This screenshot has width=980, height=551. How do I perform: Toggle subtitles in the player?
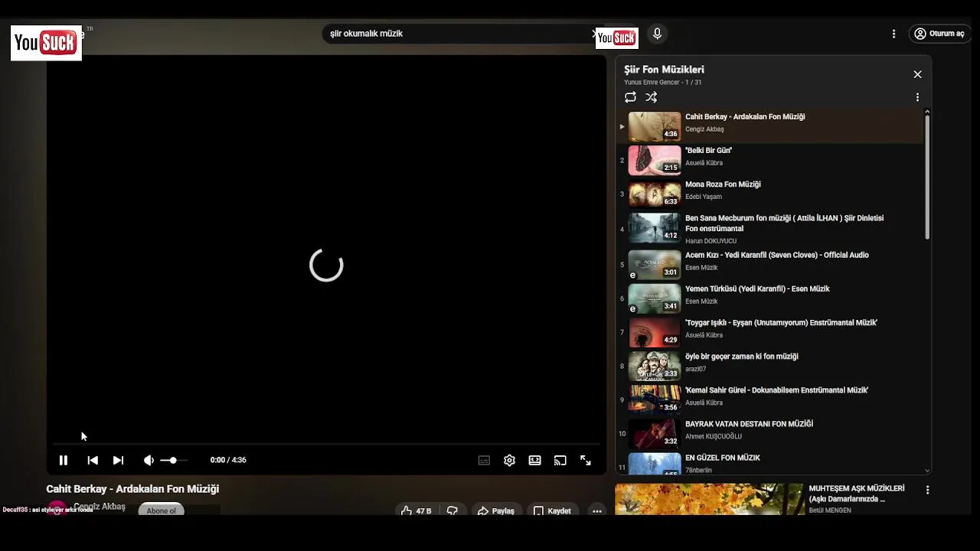pyautogui.click(x=484, y=460)
